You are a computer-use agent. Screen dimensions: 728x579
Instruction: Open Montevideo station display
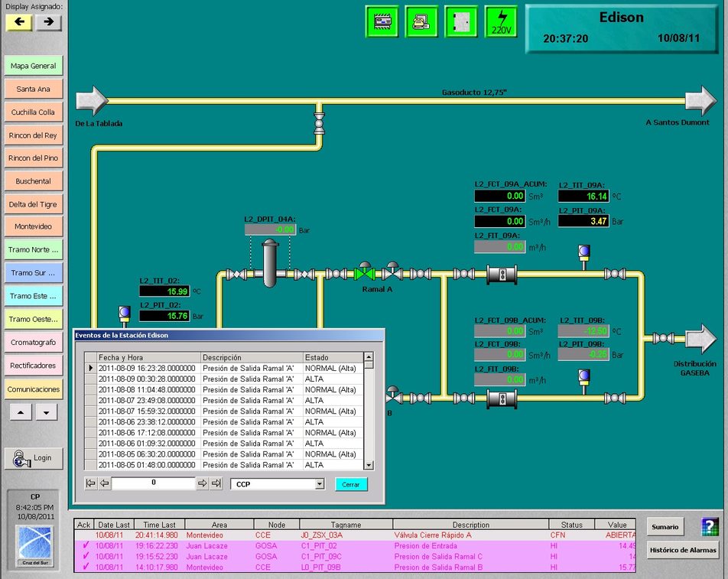coord(34,226)
